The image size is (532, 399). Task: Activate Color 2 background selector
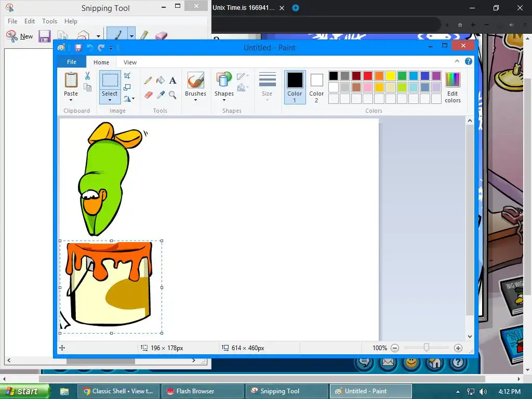tap(316, 87)
